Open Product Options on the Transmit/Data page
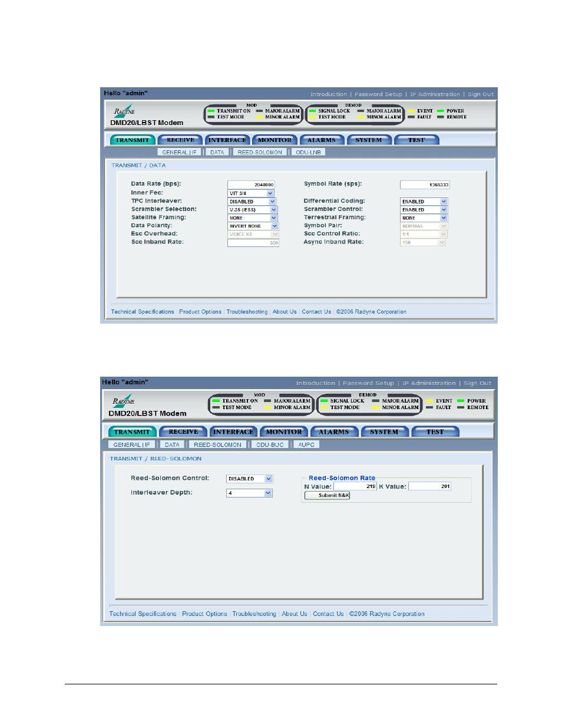 [x=200, y=312]
